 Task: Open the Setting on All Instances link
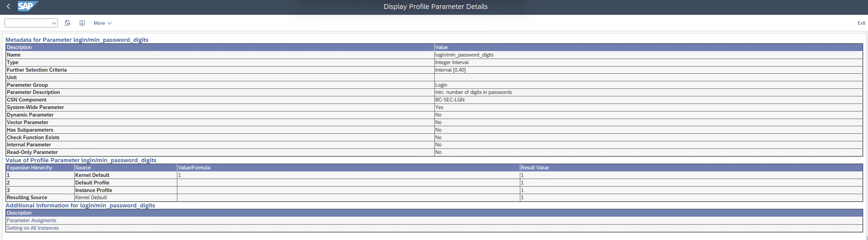[33, 228]
